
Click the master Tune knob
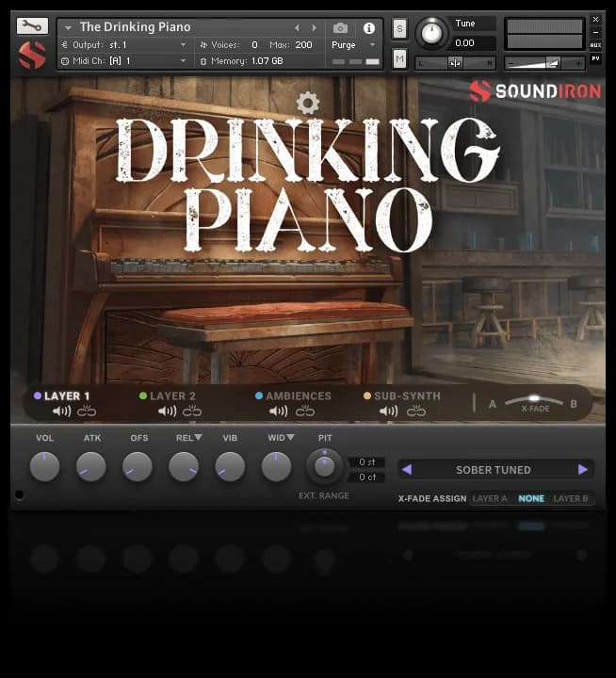pos(431,33)
